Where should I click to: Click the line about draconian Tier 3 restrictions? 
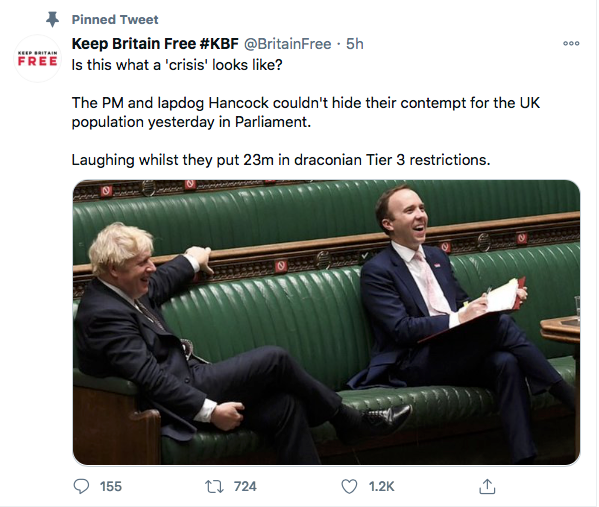coord(281,160)
